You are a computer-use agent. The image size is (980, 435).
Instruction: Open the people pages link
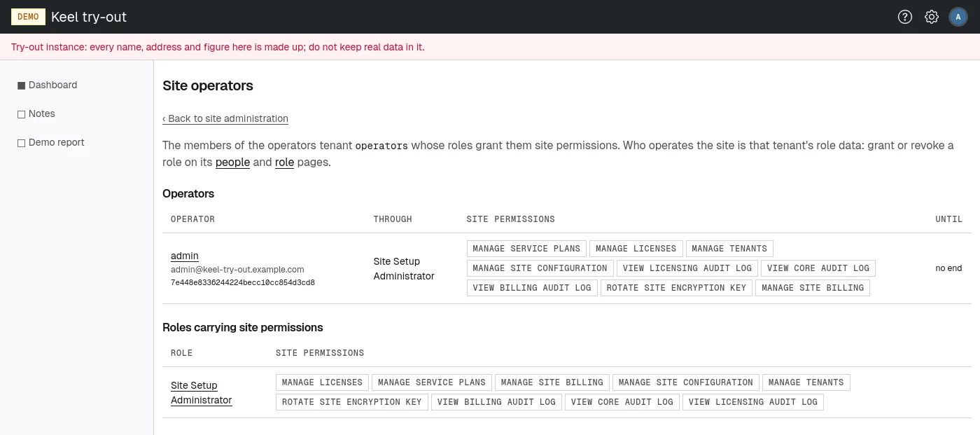click(x=232, y=162)
